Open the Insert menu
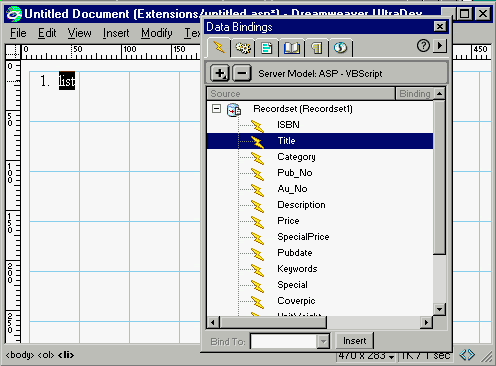496x366 pixels. [116, 33]
